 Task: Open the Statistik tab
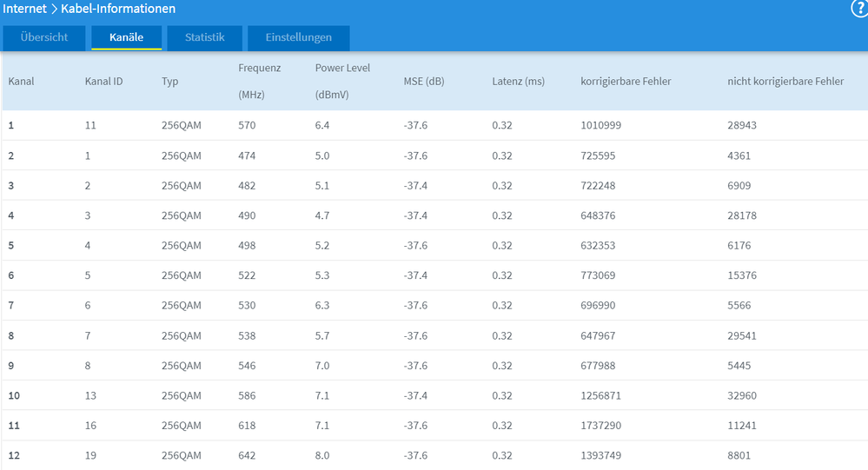204,37
